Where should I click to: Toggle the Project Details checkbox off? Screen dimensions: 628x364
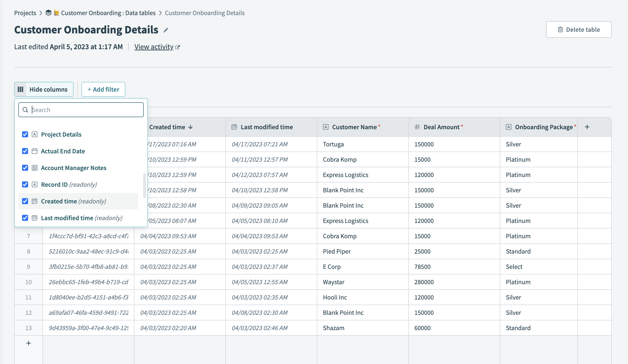25,134
